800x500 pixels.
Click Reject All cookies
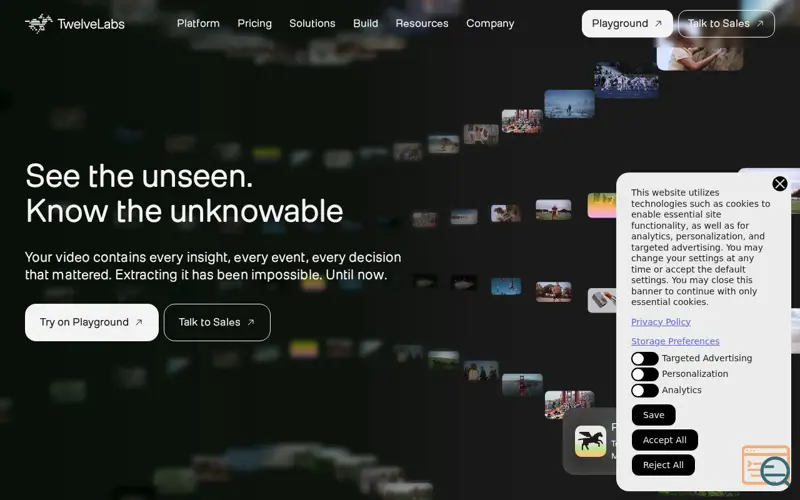click(663, 465)
